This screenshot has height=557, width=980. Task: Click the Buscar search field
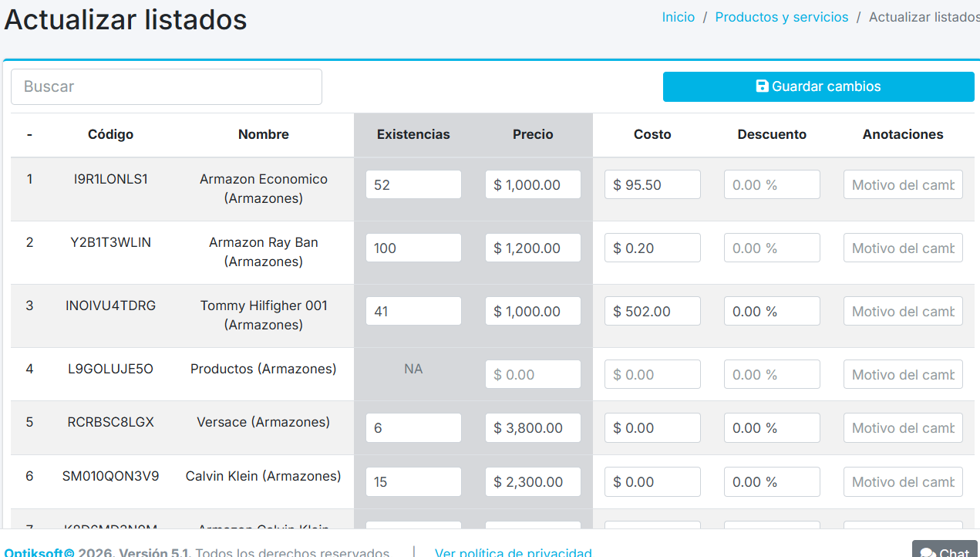click(x=167, y=86)
